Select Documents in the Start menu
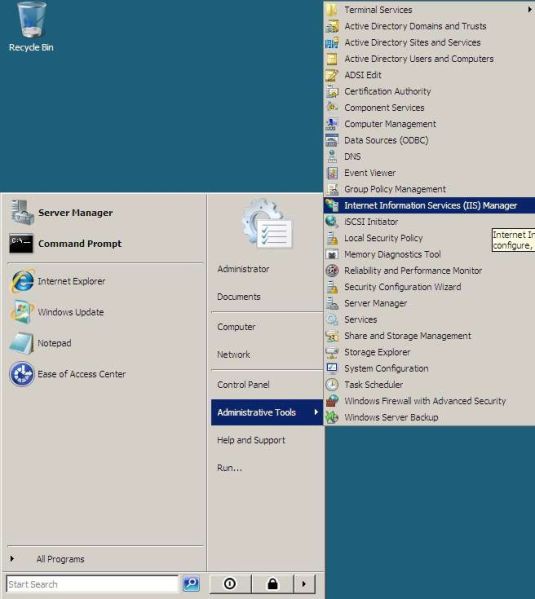The width and height of the screenshot is (535, 599). [239, 297]
